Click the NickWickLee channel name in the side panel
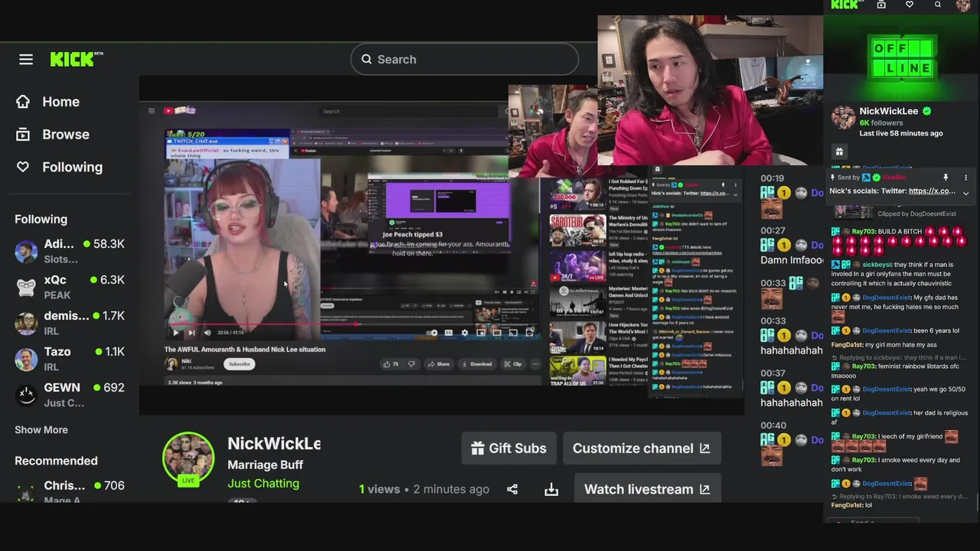The image size is (980, 551). [x=888, y=111]
